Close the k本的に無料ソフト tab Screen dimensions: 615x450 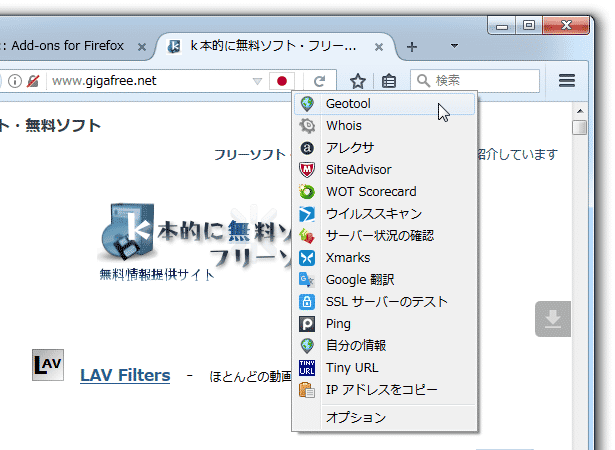click(x=378, y=47)
